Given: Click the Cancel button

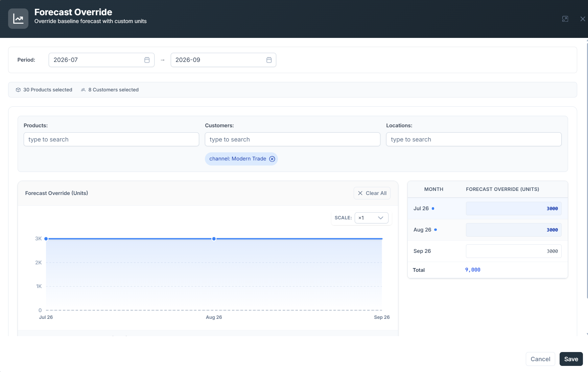Looking at the screenshot, I should 540,359.
